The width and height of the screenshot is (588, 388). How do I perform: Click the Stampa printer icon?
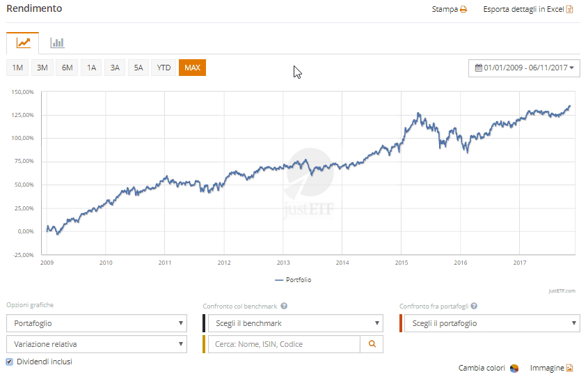(x=463, y=10)
